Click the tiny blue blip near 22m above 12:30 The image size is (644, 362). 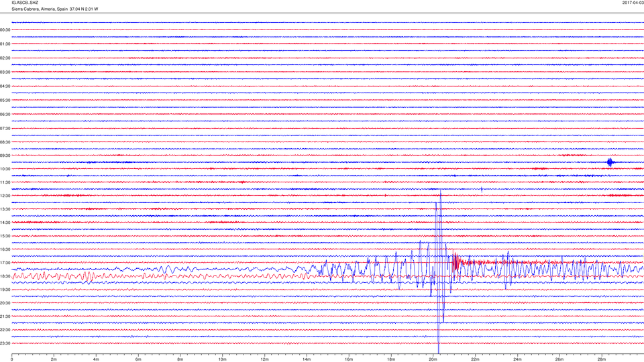coord(482,189)
